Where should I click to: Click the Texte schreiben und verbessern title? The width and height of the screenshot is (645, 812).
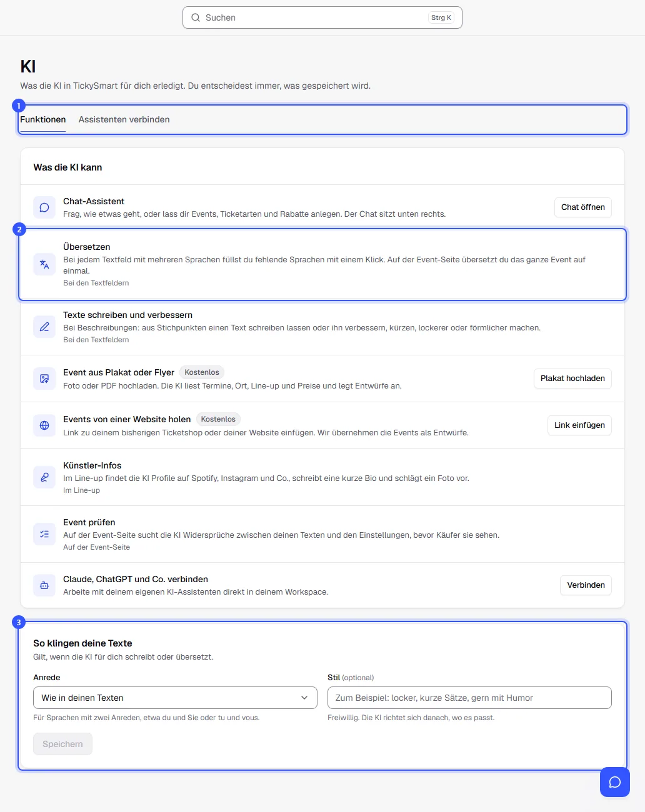(128, 315)
